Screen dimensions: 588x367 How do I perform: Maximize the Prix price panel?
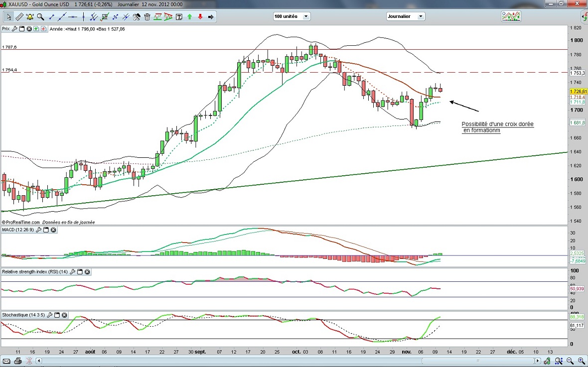click(x=22, y=29)
